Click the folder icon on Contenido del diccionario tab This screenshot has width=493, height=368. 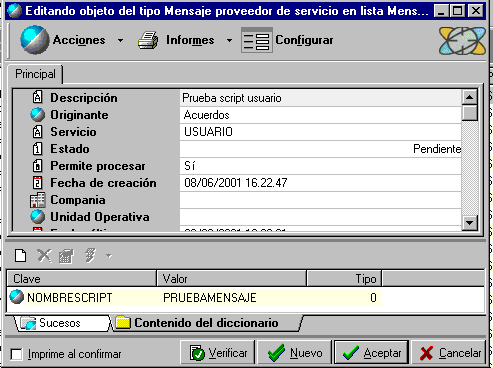123,322
